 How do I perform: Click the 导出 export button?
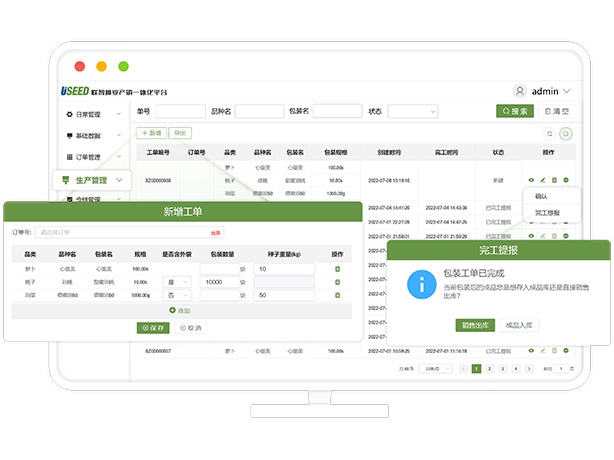(x=180, y=132)
